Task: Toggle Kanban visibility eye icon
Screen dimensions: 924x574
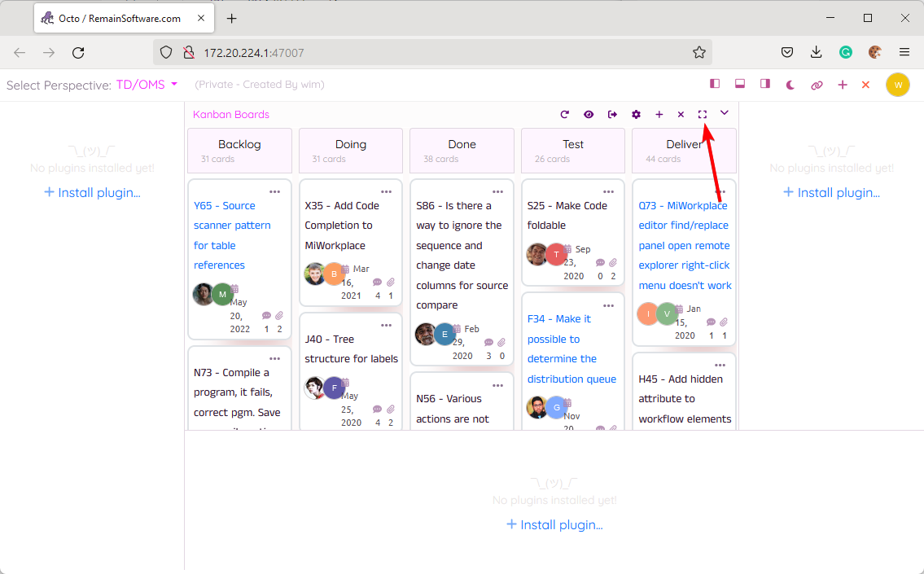Action: pos(589,115)
